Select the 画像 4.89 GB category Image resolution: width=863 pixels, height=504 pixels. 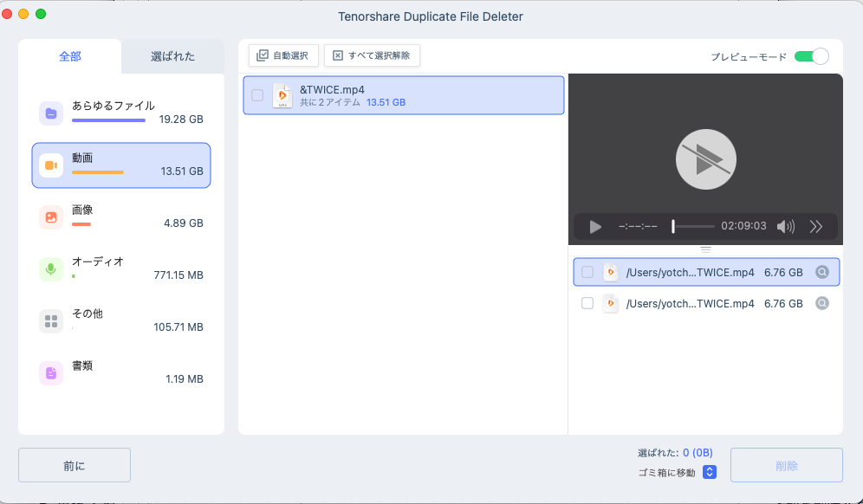coord(121,217)
